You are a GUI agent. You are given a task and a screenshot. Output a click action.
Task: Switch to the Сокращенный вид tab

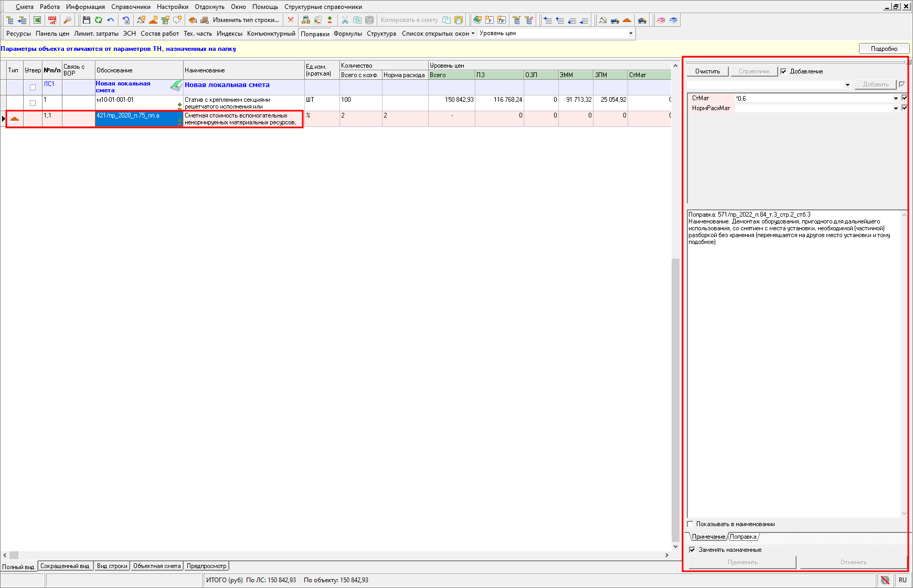[x=65, y=566]
